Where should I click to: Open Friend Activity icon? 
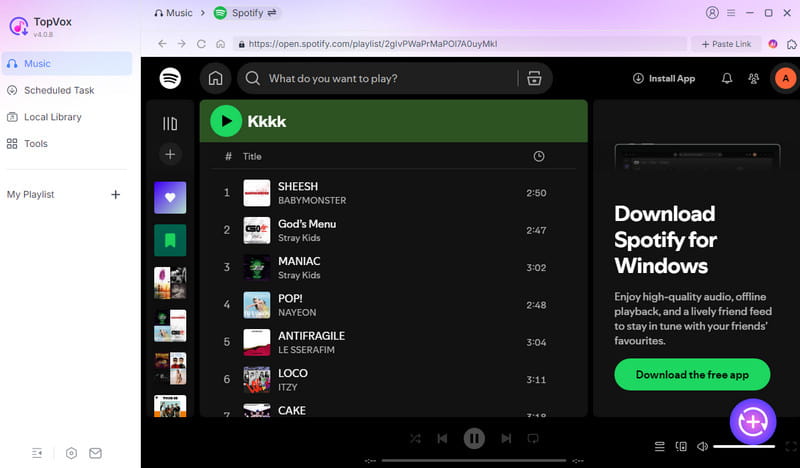tap(753, 78)
